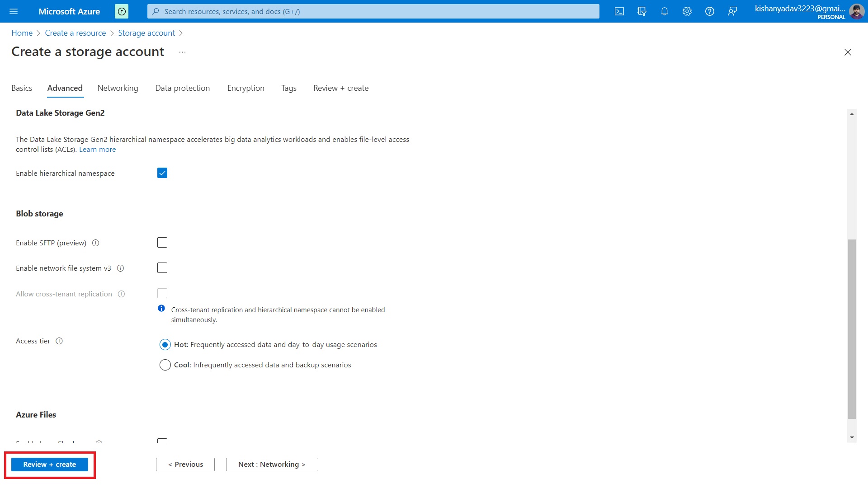Click the Data Lake Storage Gen2 heading
This screenshot has width=868, height=488.
tap(60, 113)
